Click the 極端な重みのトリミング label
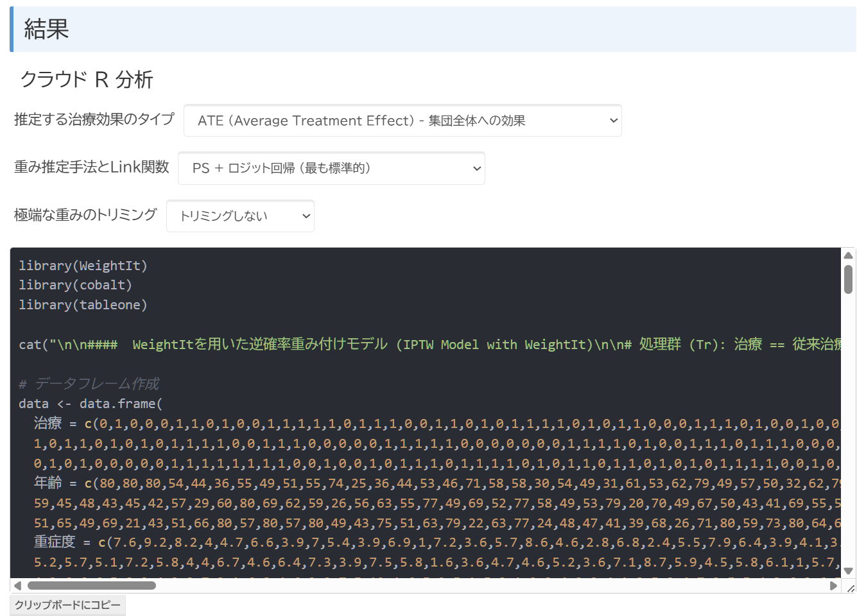Viewport: 857px width, 616px height. pos(85,215)
